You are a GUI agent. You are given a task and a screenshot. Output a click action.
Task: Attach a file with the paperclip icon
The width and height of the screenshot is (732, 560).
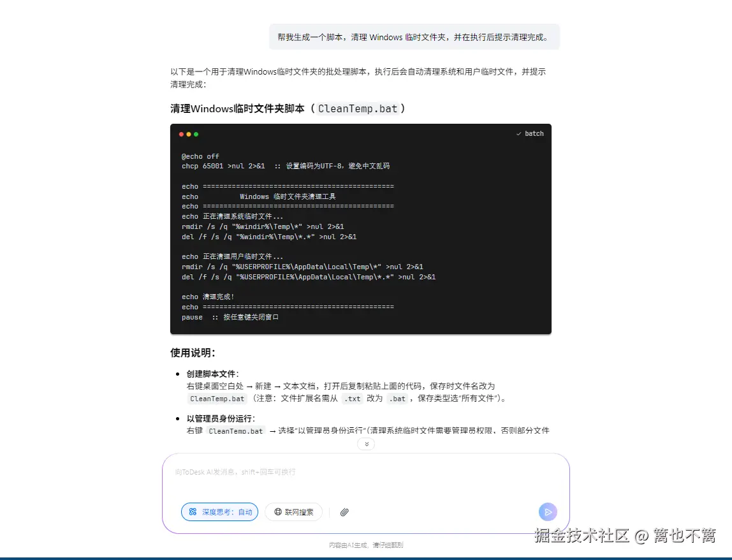click(344, 512)
